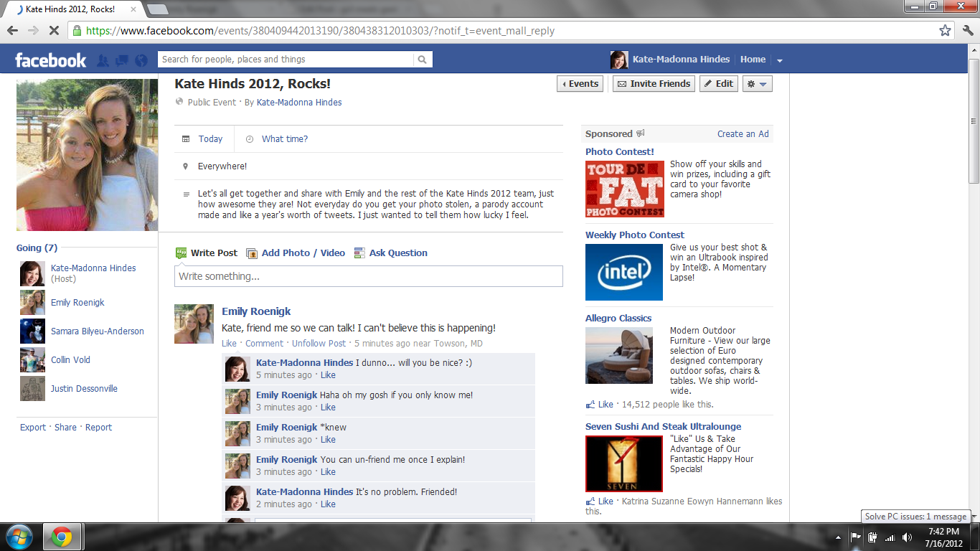980x551 pixels.
Task: Click the Seven Sushi And Steak Ultralounge ad title
Action: tap(664, 427)
